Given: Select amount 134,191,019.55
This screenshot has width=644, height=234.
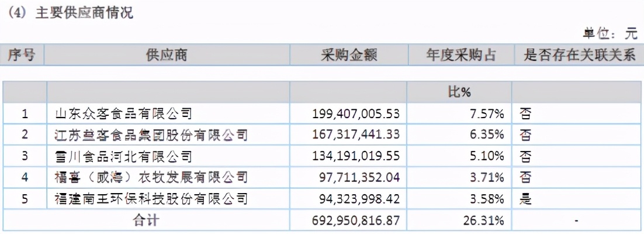Looking at the screenshot, I should click(356, 156).
